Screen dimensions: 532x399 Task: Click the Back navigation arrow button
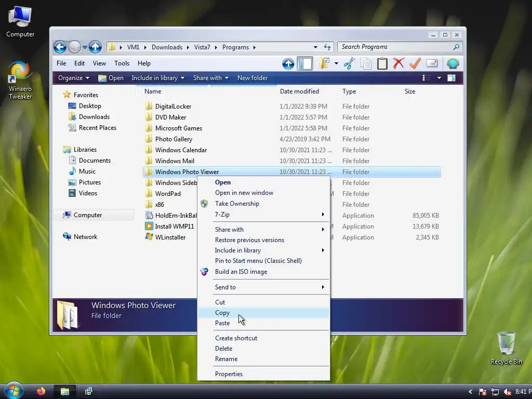pyautogui.click(x=60, y=47)
